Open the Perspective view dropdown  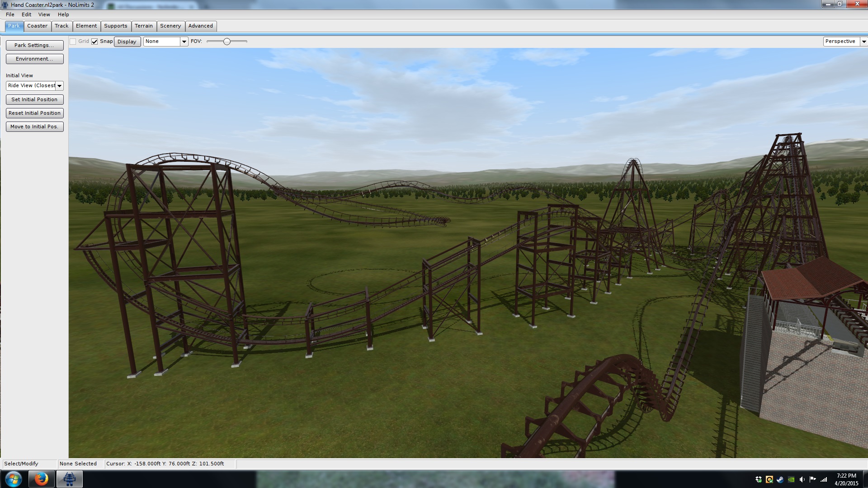coord(863,42)
